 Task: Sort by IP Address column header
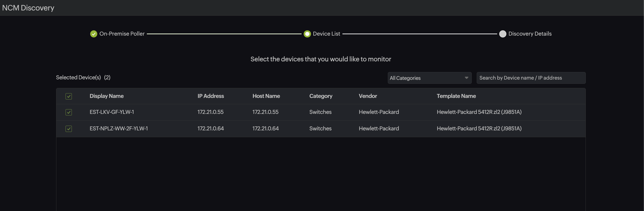pos(211,96)
